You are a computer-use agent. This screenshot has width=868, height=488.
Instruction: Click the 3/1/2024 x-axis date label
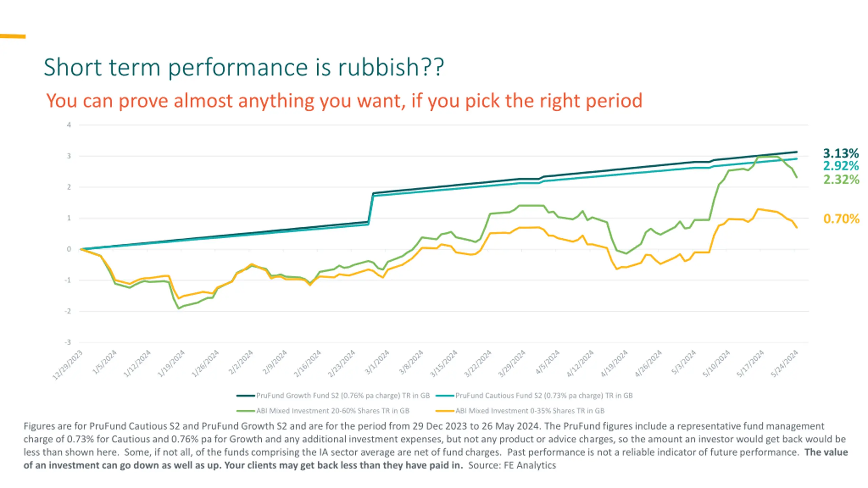[x=377, y=363]
